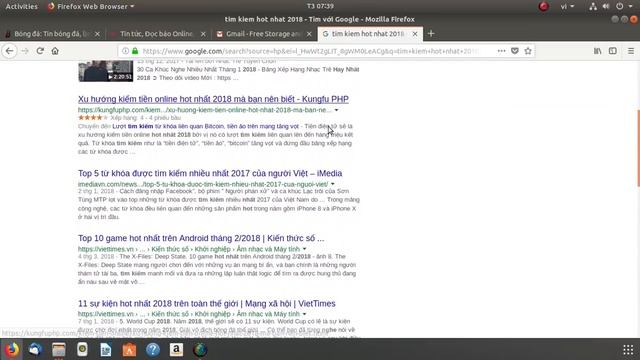Open LibreOffice Writer dock icon
640x360 pixels.
[106, 350]
